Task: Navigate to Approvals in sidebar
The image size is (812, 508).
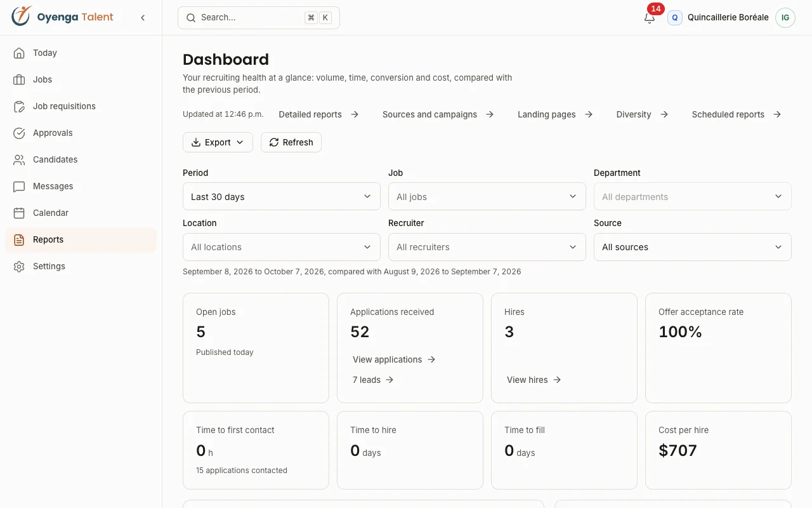Action: (x=81, y=133)
